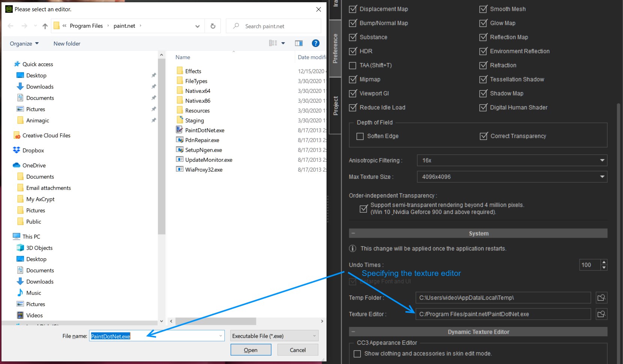Click the Undo Times value field
Screen dimensions: 623x364
(590, 265)
